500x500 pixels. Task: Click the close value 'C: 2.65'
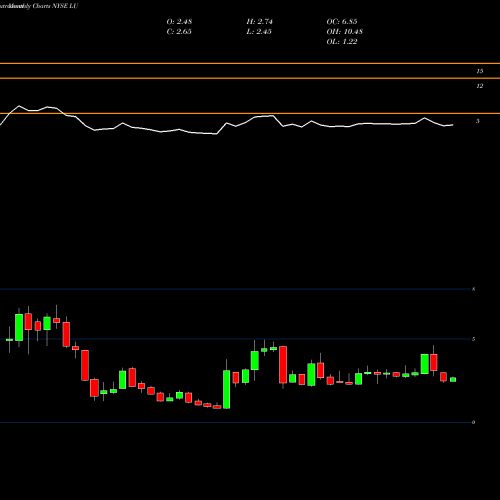pyautogui.click(x=179, y=31)
